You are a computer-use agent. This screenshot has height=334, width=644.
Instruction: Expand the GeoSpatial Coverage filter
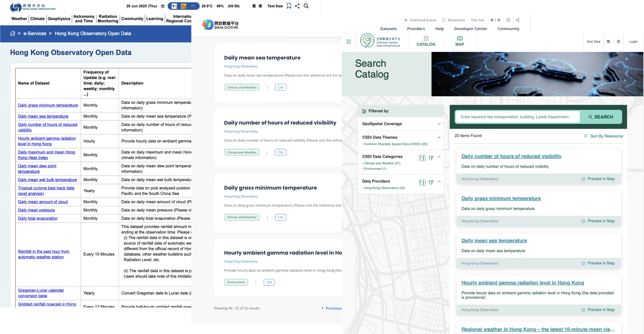point(439,124)
